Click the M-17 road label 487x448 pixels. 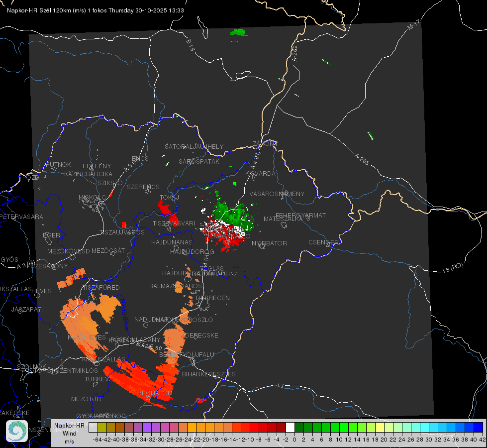[x=413, y=24]
